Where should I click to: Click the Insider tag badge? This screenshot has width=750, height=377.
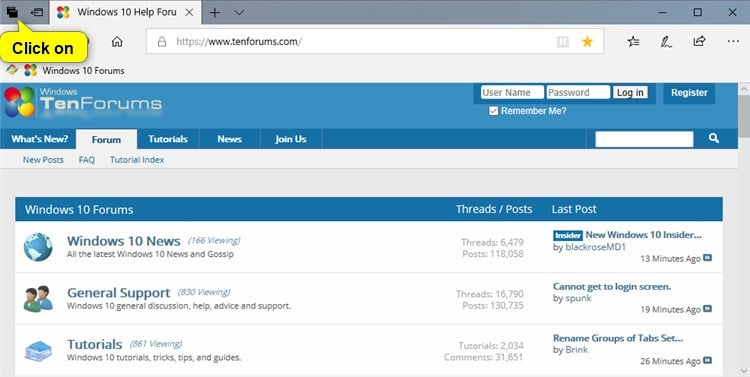pyautogui.click(x=568, y=235)
